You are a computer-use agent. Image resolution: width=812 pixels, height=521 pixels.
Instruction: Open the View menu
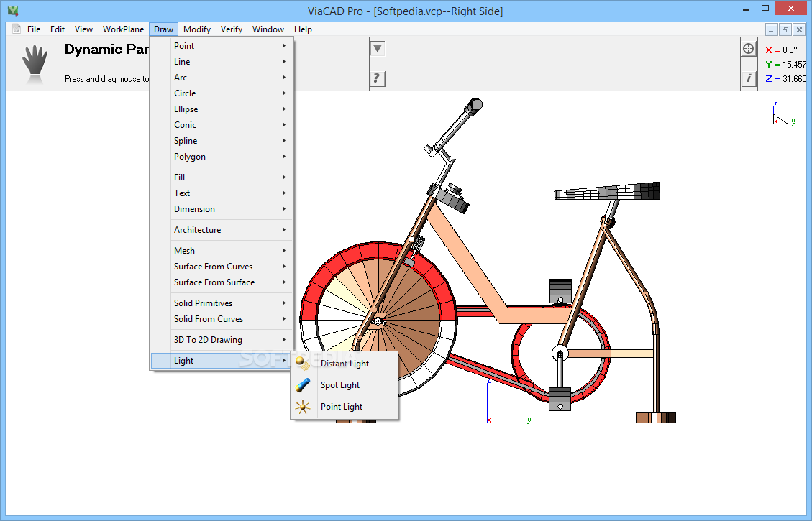[83, 29]
